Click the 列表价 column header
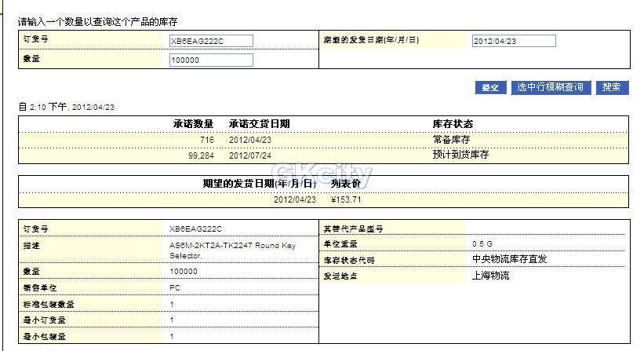This screenshot has height=351, width=644. pyautogui.click(x=346, y=183)
